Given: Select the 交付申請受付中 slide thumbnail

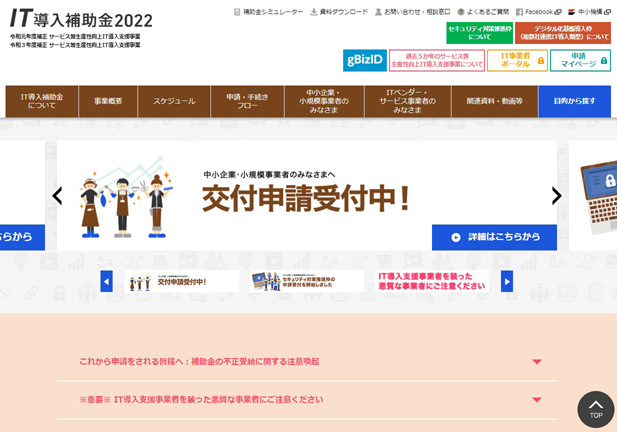Looking at the screenshot, I should tap(181, 281).
